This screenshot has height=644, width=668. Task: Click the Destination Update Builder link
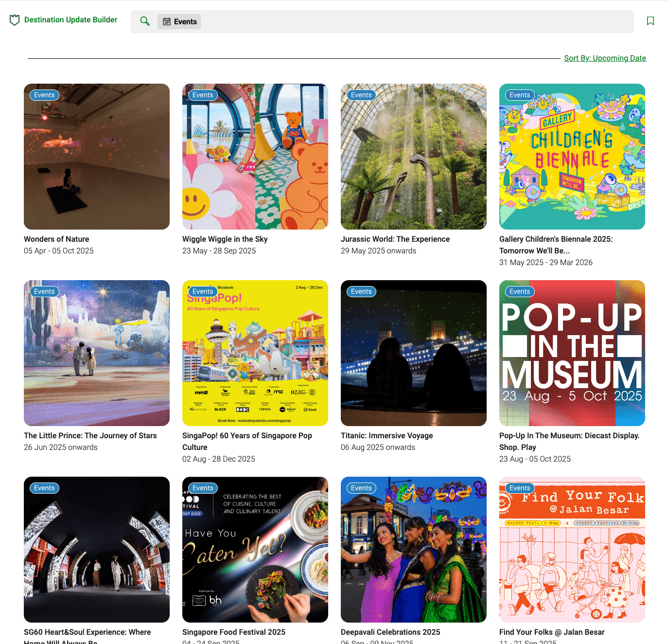pos(70,19)
